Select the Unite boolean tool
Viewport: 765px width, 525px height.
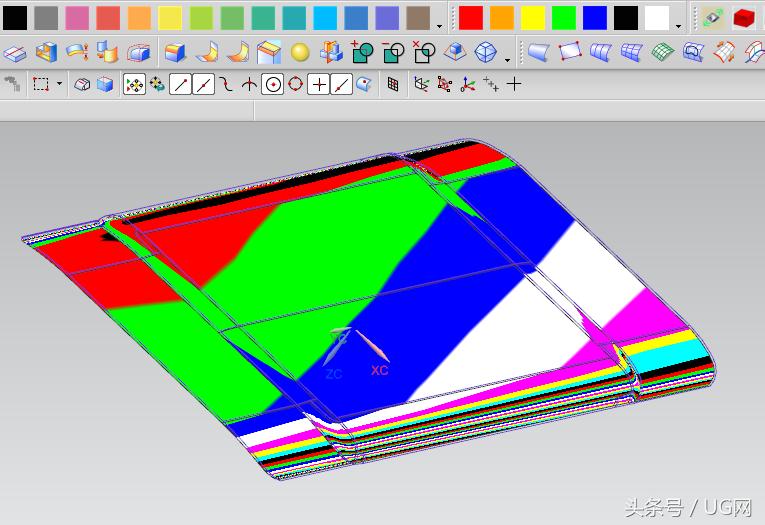pos(361,52)
